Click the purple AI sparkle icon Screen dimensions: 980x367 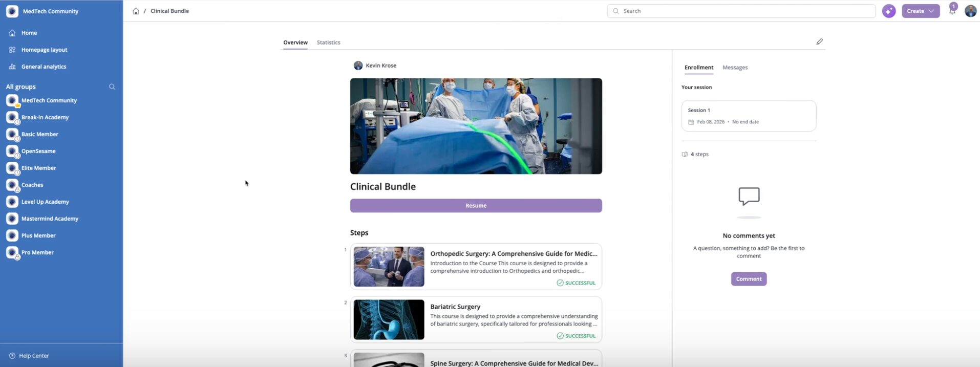[x=889, y=11]
